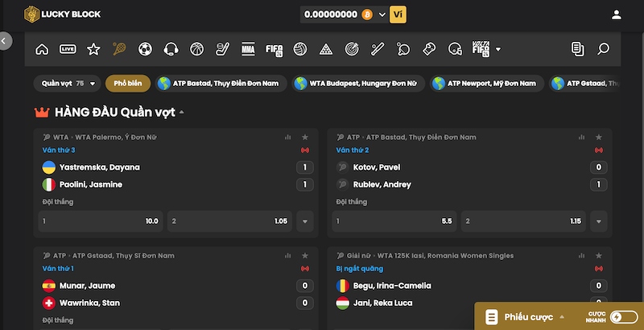Image resolution: width=644 pixels, height=330 pixels.
Task: Select the esports headset icon
Action: (x=171, y=49)
